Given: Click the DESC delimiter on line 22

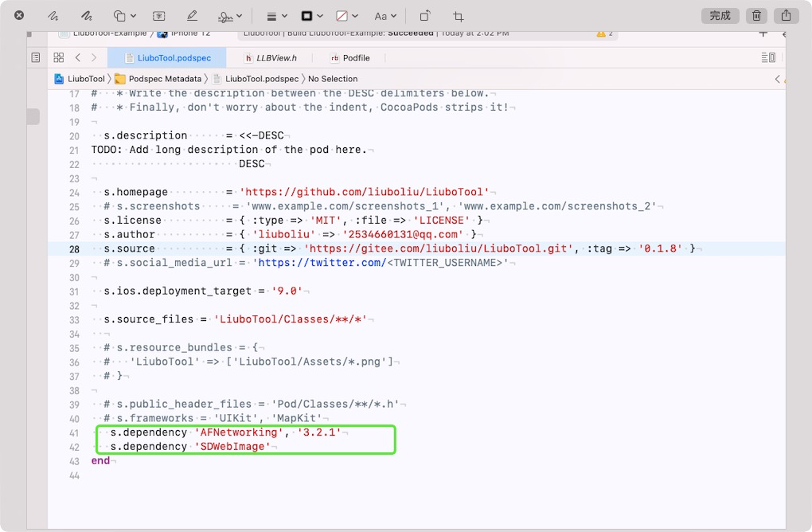Looking at the screenshot, I should point(252,164).
